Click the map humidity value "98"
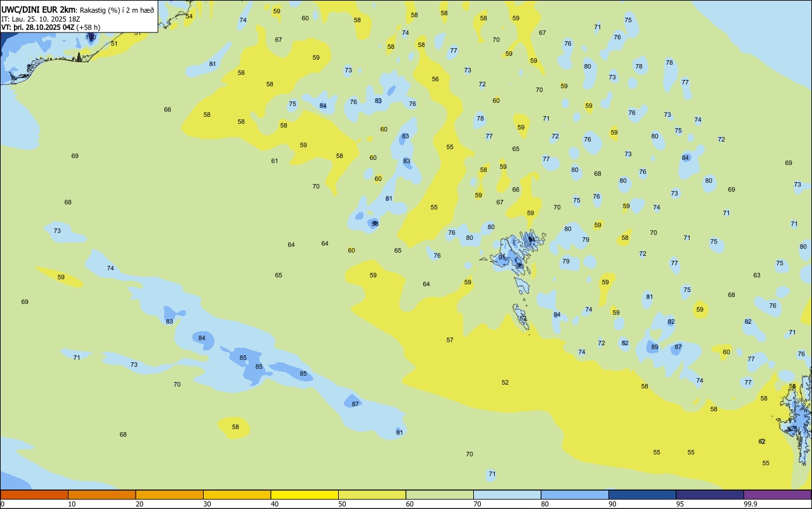This screenshot has height=509, width=812. click(375, 223)
